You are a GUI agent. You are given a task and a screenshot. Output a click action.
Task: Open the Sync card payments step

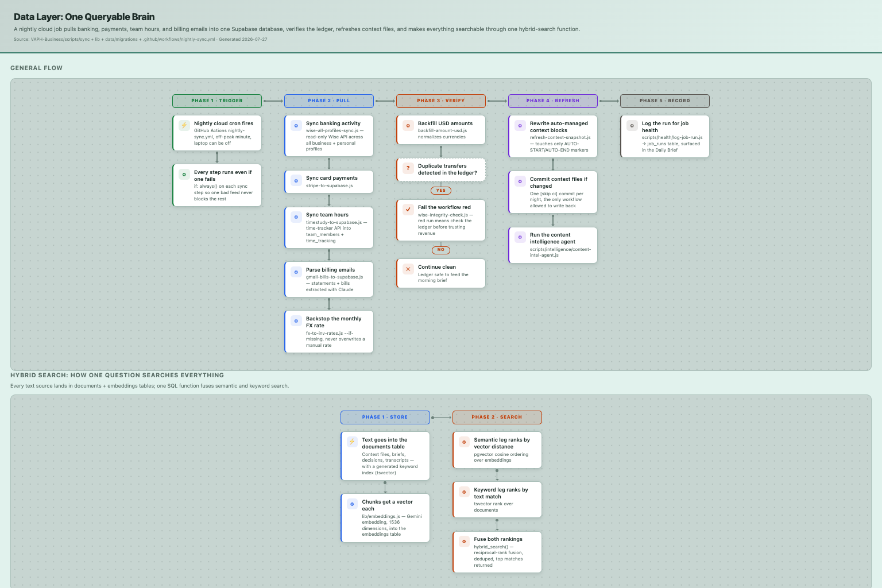click(x=329, y=181)
